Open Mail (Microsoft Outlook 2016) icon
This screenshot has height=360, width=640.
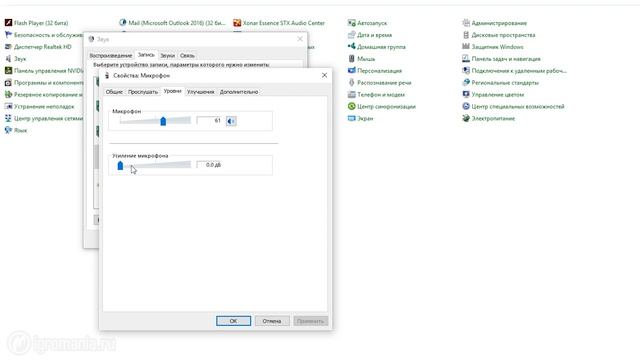[122, 23]
